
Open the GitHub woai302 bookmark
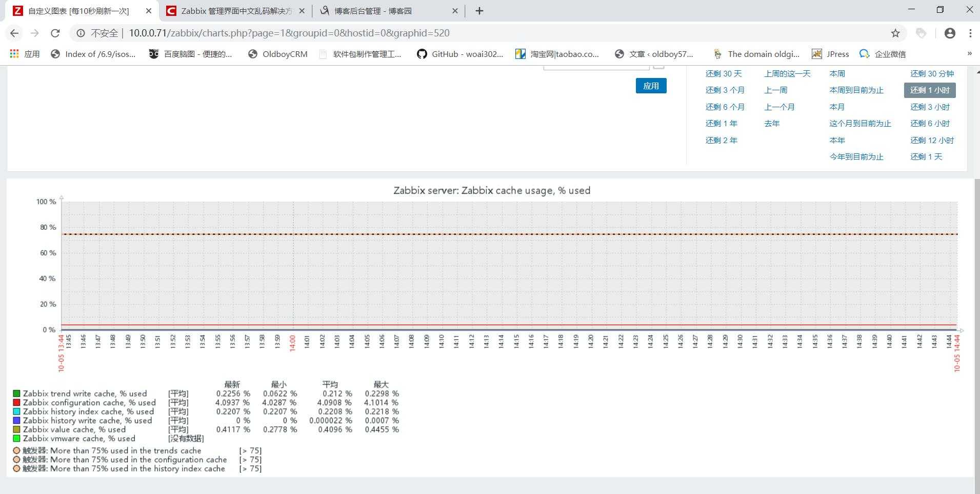(x=460, y=54)
